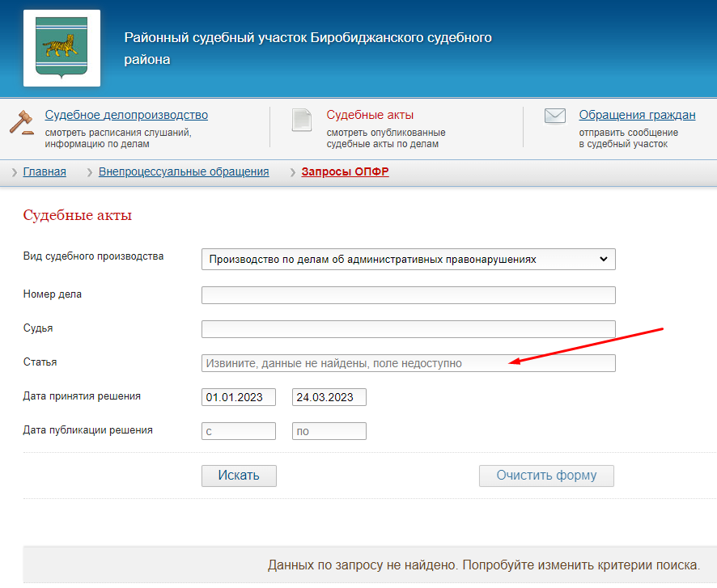Click publication date 'по' end field
Screen dimensions: 717x588
click(x=329, y=431)
